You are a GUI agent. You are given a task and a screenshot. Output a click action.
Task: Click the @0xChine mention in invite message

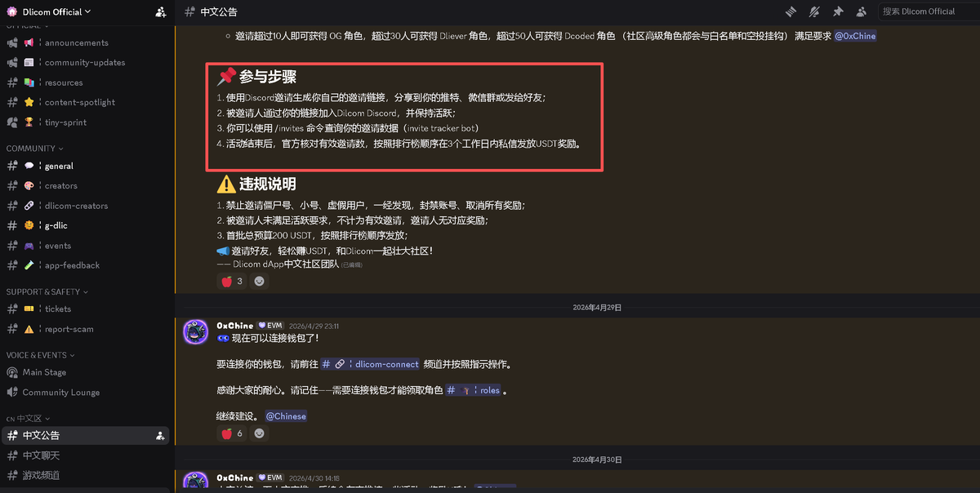coord(855,36)
